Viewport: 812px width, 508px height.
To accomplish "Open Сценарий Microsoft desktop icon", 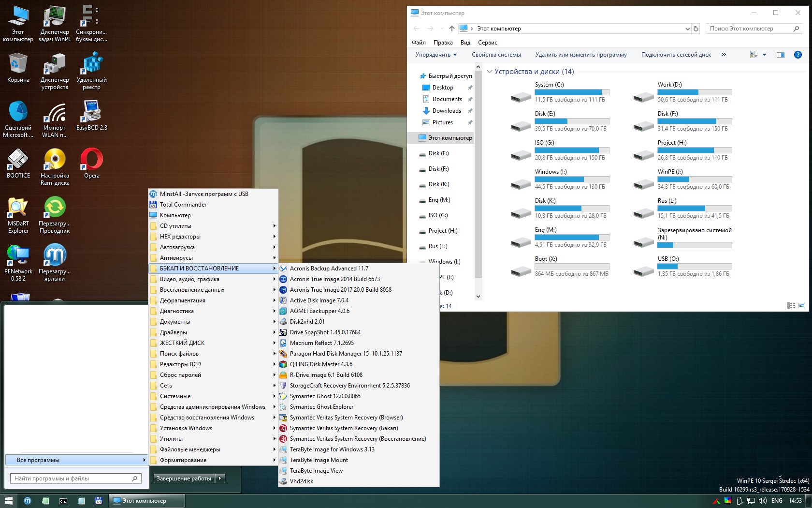I will 18,119.
